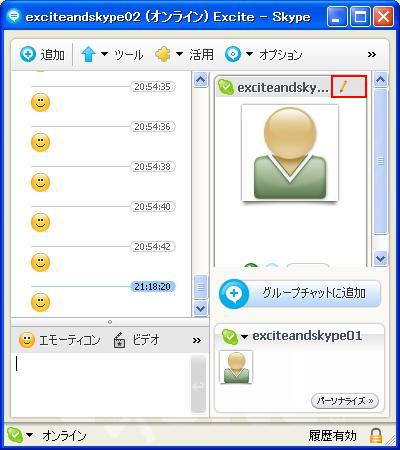Click the 20:54:42 timestamp

152,247
